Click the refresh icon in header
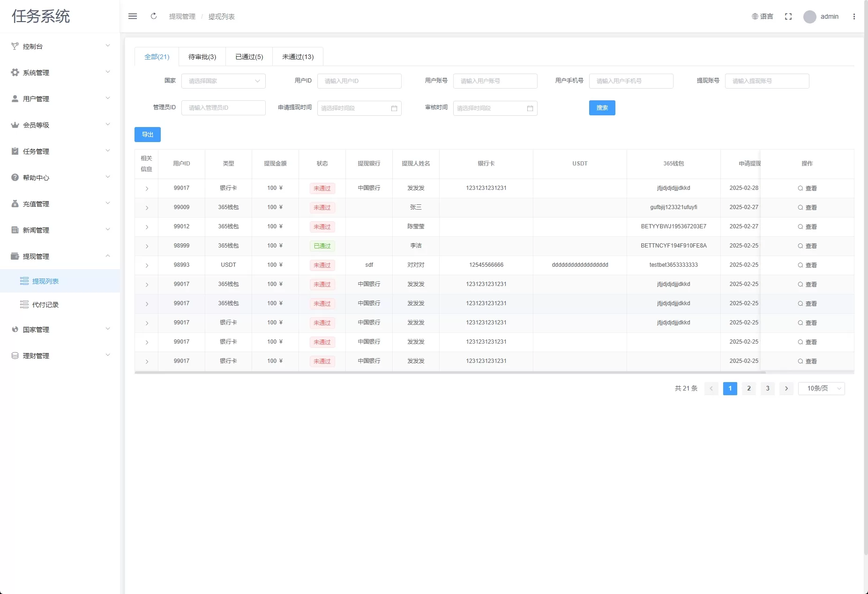Screen dimensions: 868x594 [x=154, y=16]
